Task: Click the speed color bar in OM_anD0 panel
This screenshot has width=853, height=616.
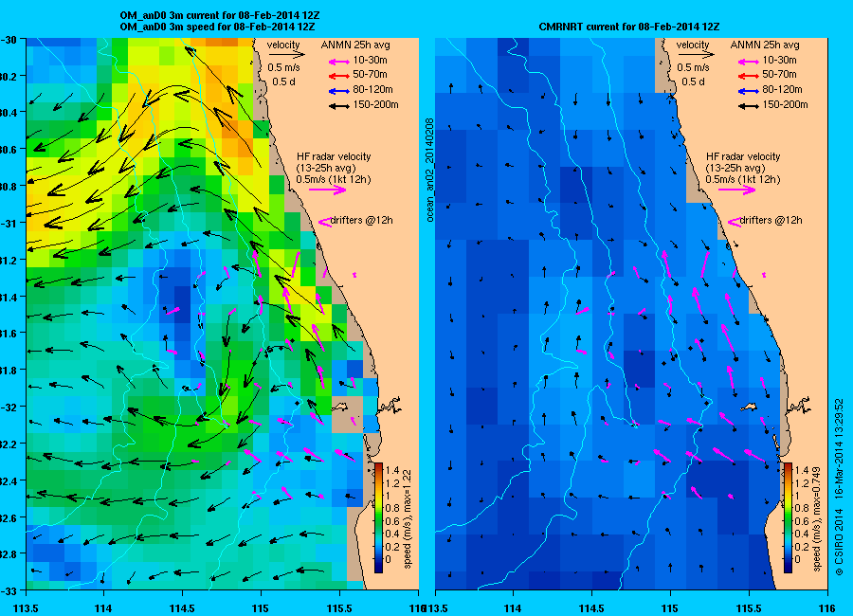Action: (x=378, y=517)
